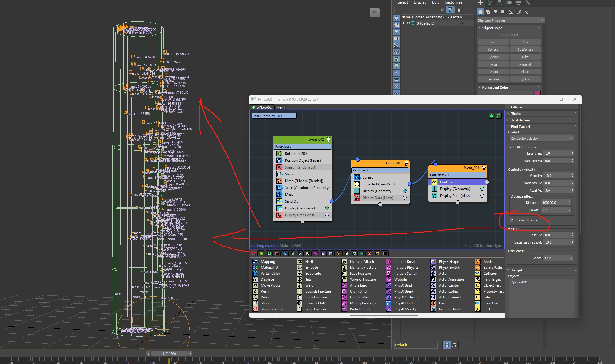Click the GeoSphere primitive button
The height and width of the screenshot is (364, 615).
pos(525,50)
